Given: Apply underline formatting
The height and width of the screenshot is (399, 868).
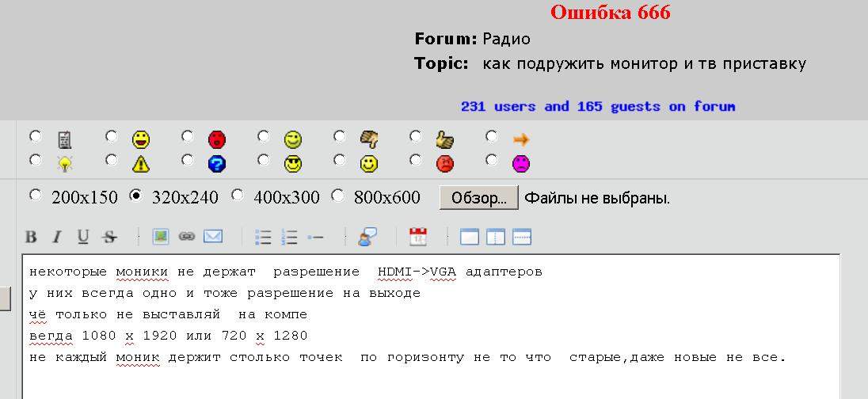Looking at the screenshot, I should tap(83, 237).
